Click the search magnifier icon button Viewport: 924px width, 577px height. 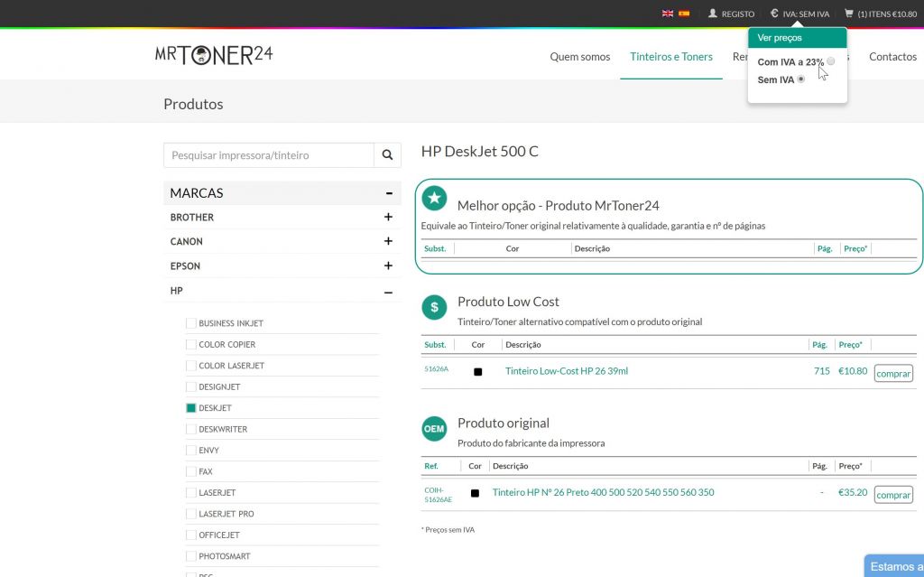pos(387,155)
